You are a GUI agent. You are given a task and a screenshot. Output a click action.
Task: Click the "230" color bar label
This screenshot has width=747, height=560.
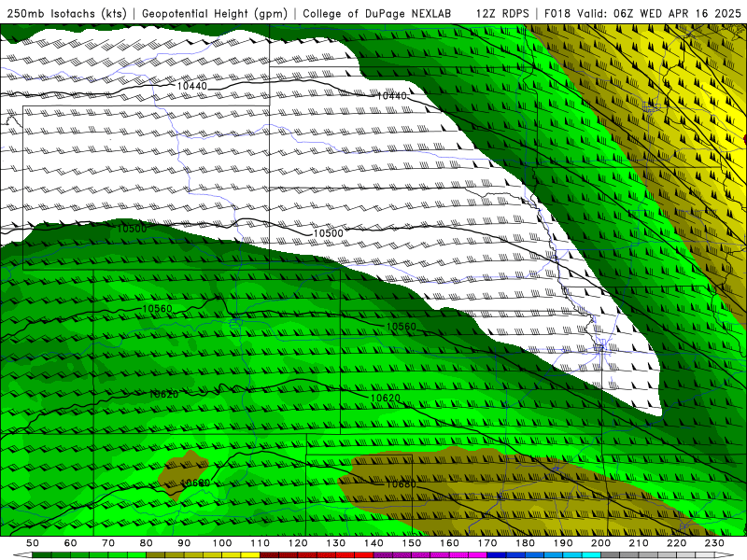click(714, 543)
